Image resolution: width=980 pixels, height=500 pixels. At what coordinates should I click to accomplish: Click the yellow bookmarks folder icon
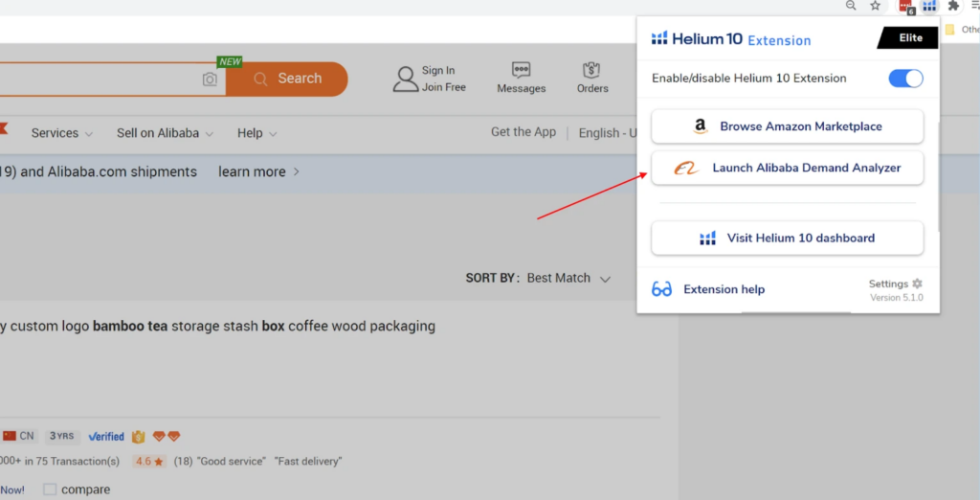tap(950, 30)
